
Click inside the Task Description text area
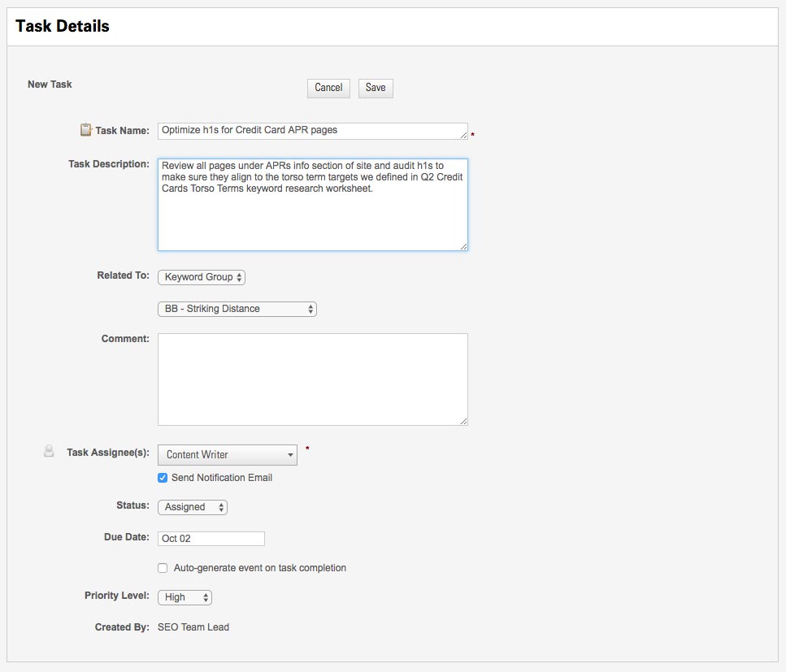click(312, 211)
